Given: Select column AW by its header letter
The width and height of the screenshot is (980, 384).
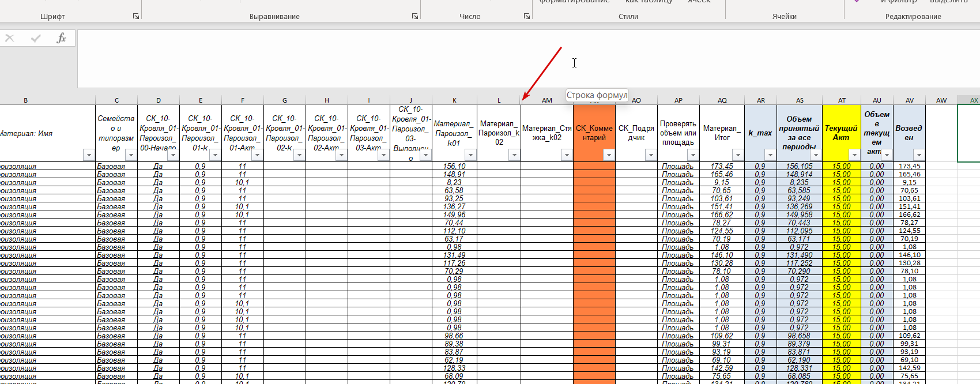Looking at the screenshot, I should (x=941, y=100).
